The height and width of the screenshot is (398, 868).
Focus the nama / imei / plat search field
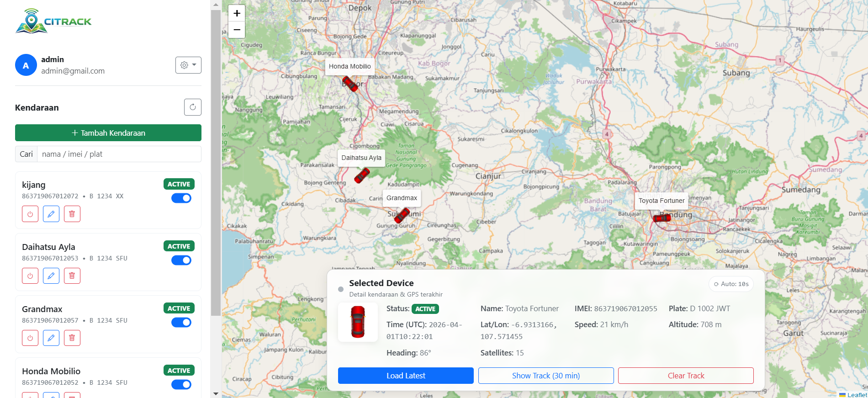click(119, 154)
